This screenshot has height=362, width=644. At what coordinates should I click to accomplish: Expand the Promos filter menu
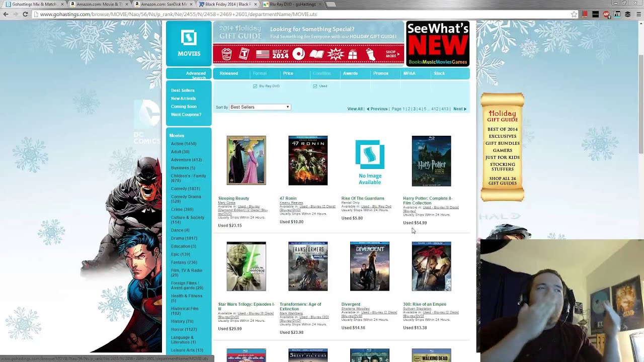(380, 73)
